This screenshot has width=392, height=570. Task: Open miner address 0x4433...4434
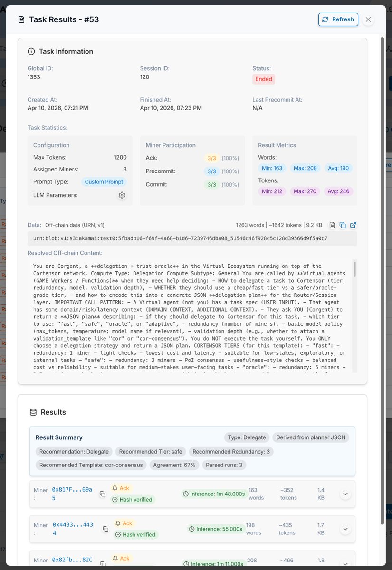point(74,529)
